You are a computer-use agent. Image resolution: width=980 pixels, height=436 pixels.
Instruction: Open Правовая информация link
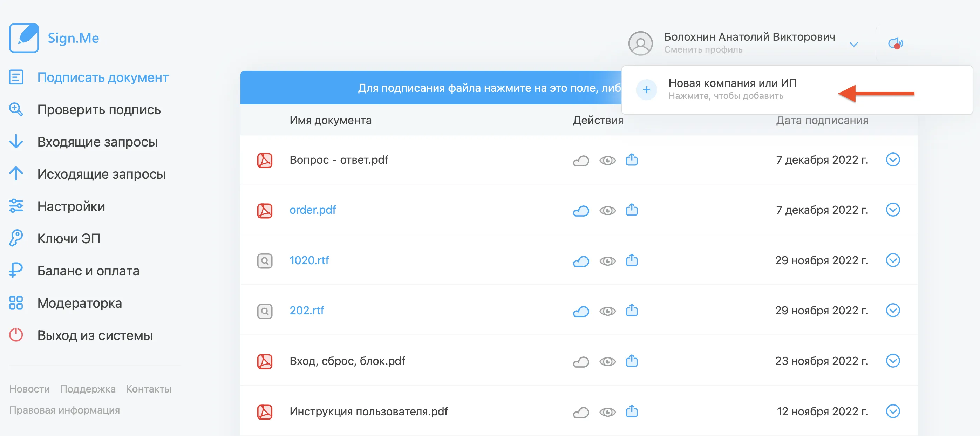[x=64, y=410]
